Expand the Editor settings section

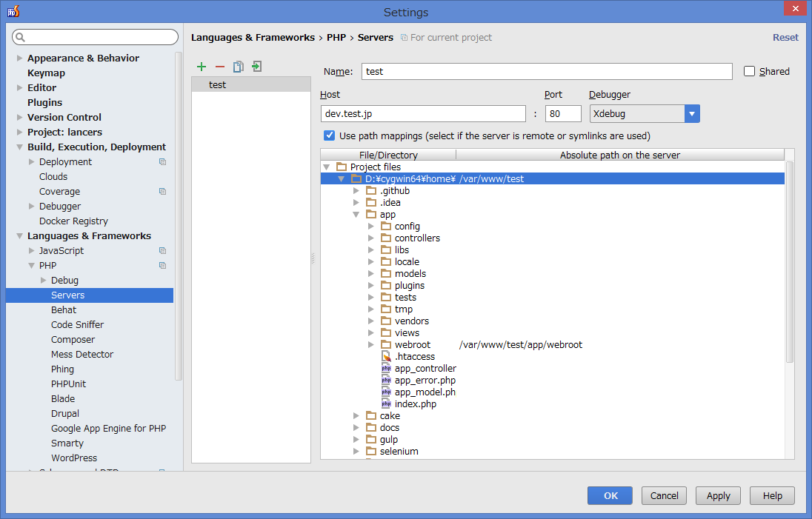tap(20, 87)
